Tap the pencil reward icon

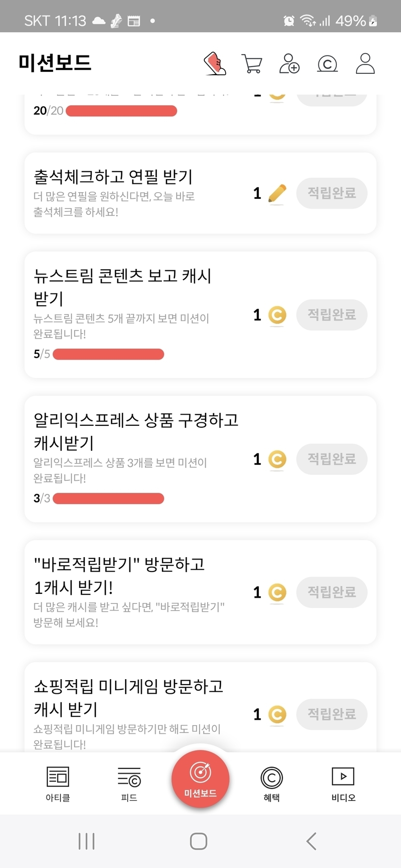(x=277, y=194)
